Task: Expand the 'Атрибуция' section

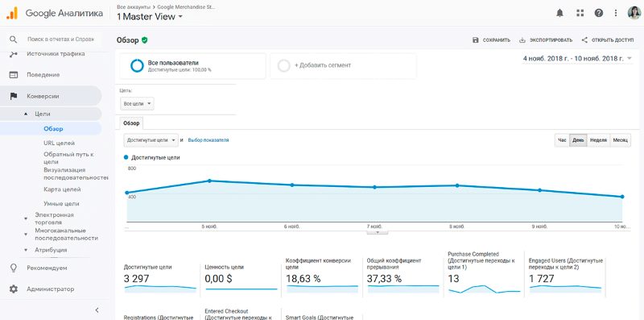Action: (x=26, y=250)
